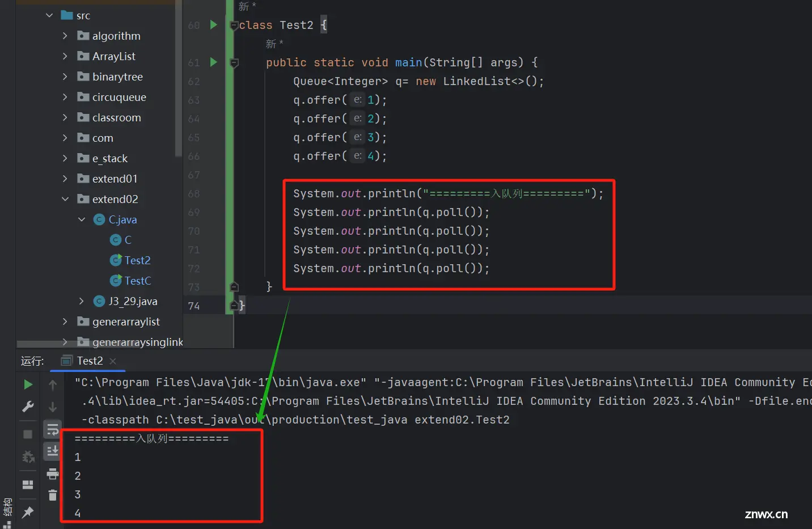Viewport: 812px width, 529px height.
Task: Click the project tree vertical scrollbar
Action: (179, 78)
